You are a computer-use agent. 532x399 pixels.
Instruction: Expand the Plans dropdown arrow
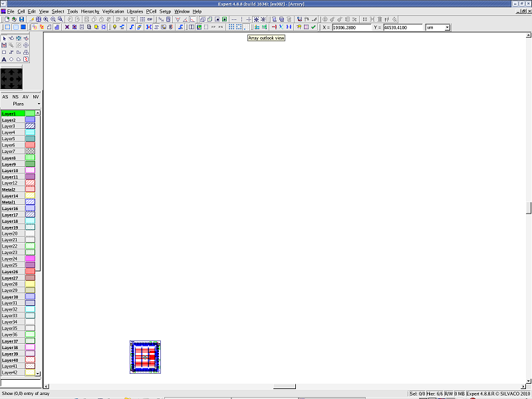[39, 104]
